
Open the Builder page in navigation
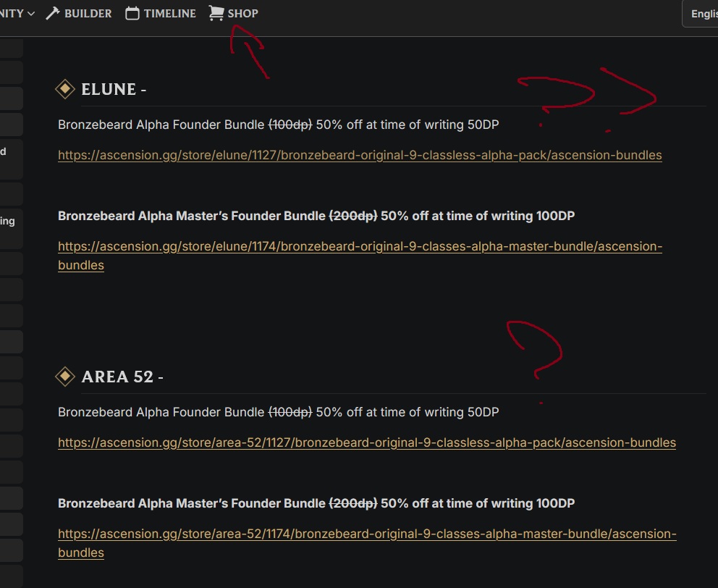point(79,13)
